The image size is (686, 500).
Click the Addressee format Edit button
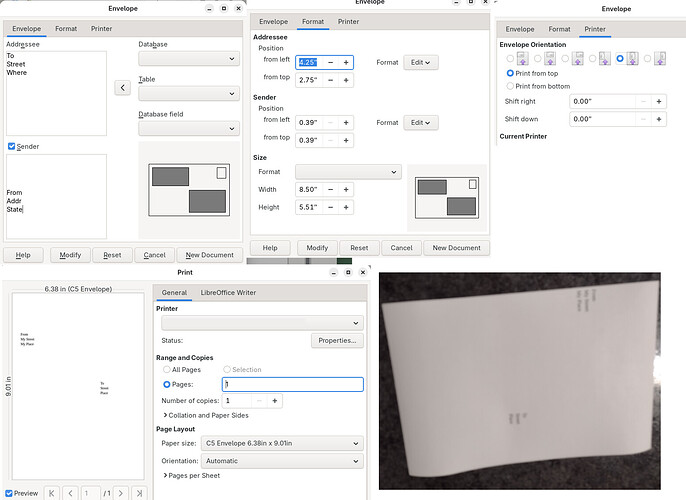[x=421, y=63]
